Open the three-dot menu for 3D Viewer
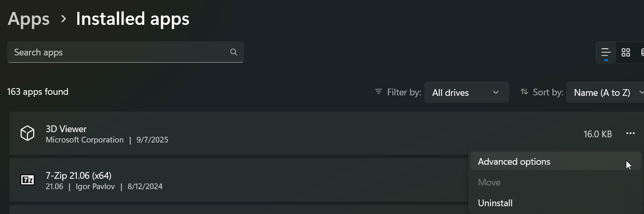The height and width of the screenshot is (214, 644). click(x=631, y=134)
